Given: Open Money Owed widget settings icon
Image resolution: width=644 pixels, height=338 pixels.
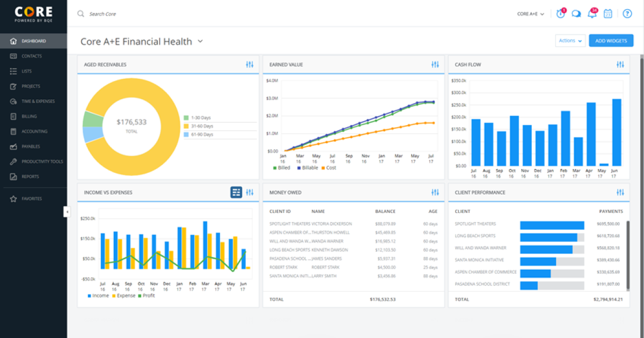Looking at the screenshot, I should click(x=435, y=192).
